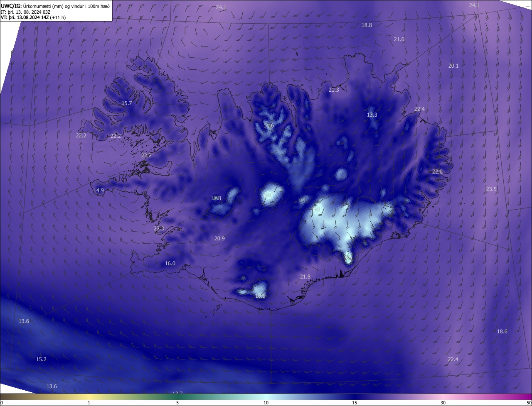The width and height of the screenshot is (532, 406).
Task: Click the 16.9 value label
Action: [260, 296]
